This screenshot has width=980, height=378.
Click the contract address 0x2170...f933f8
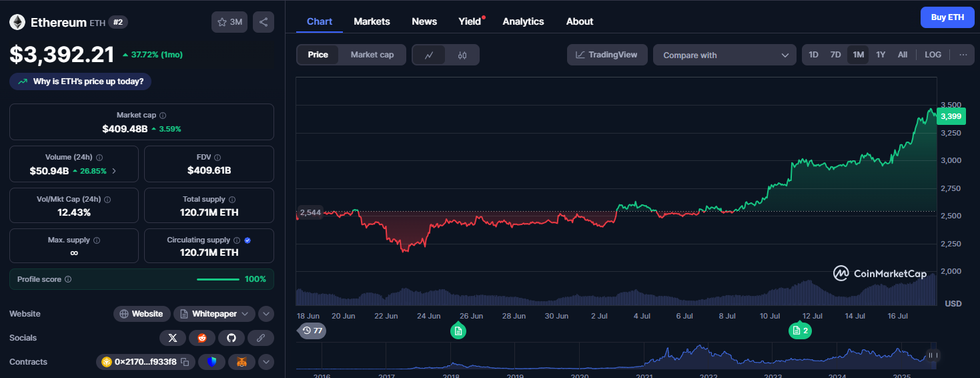click(x=145, y=362)
